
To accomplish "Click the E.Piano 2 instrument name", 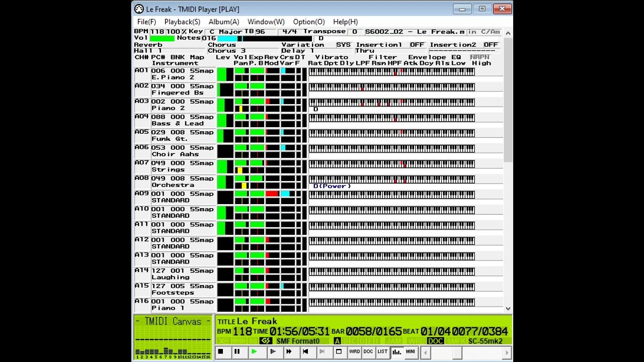I will (x=173, y=77).
